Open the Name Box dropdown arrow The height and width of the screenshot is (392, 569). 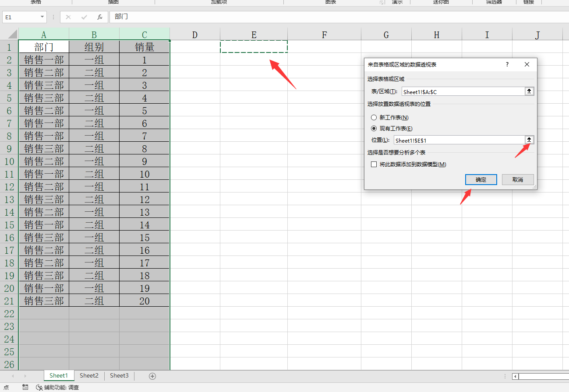pyautogui.click(x=42, y=17)
